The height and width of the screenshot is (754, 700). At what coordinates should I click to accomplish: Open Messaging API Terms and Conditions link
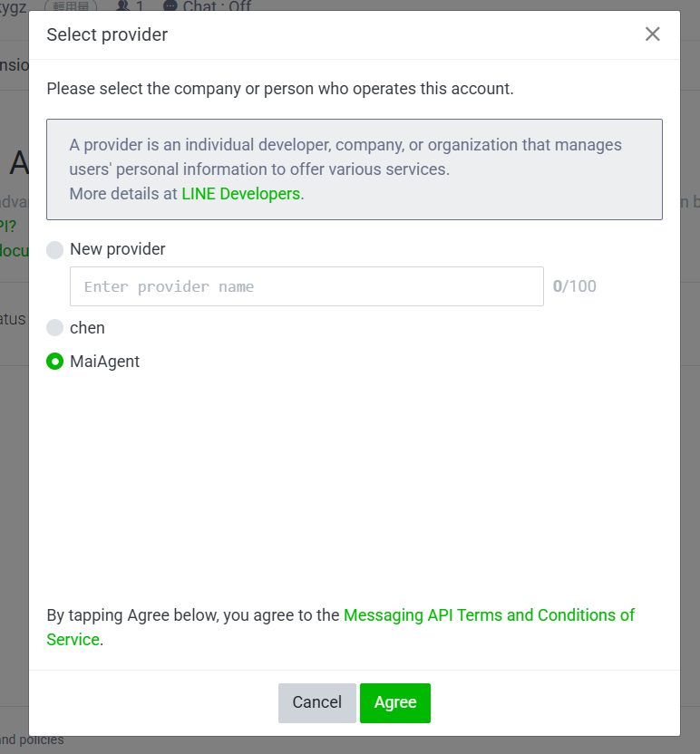click(x=489, y=615)
